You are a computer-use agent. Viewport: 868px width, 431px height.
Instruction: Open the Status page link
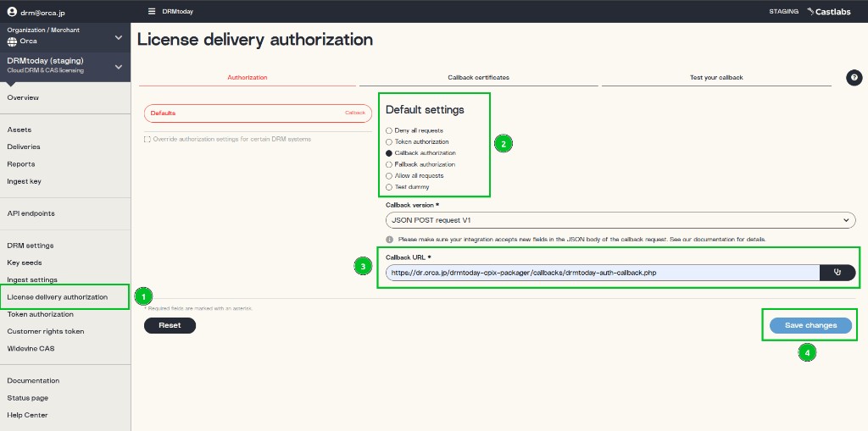tap(28, 398)
